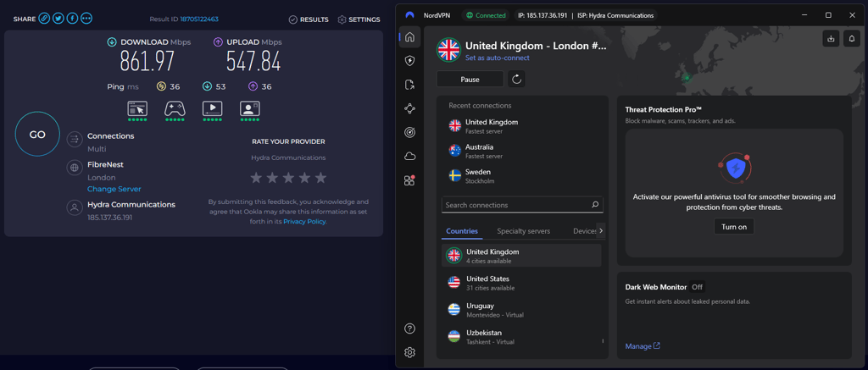The image size is (868, 370).
Task: Switch to the Countries tab
Action: [x=462, y=231]
